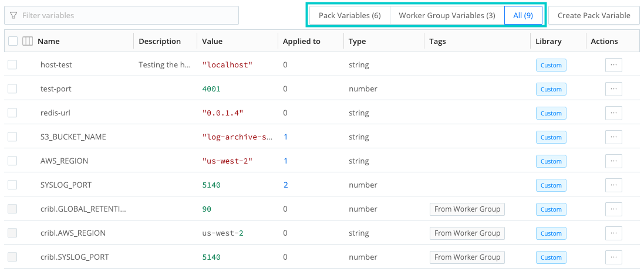Click the column chooser icon beside Name
Image resolution: width=644 pixels, height=272 pixels.
[28, 41]
